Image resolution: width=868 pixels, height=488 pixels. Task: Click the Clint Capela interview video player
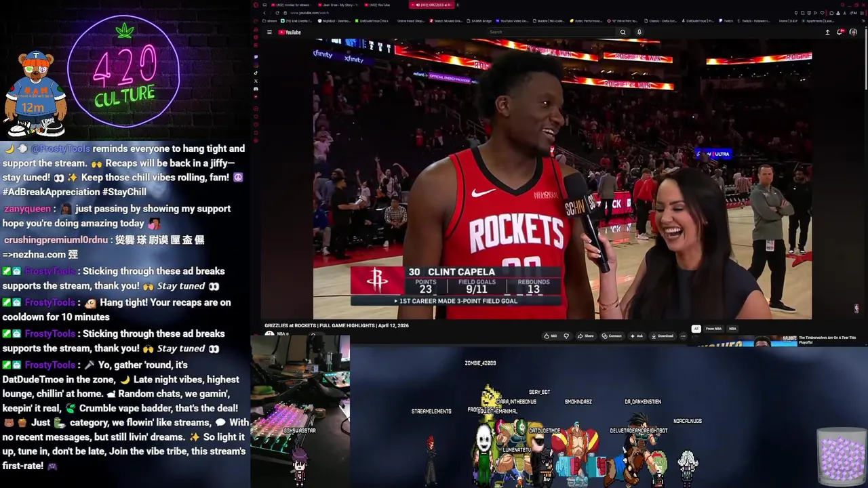click(562, 179)
